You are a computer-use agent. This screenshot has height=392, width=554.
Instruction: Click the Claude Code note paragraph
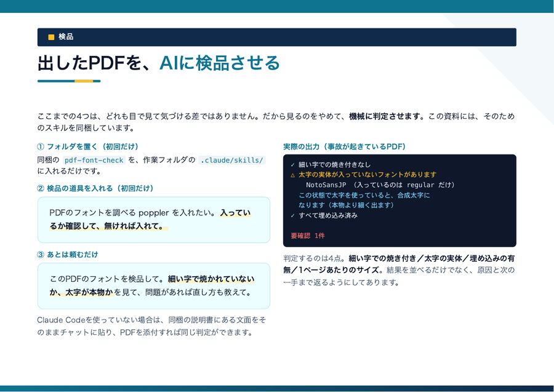coord(151,326)
